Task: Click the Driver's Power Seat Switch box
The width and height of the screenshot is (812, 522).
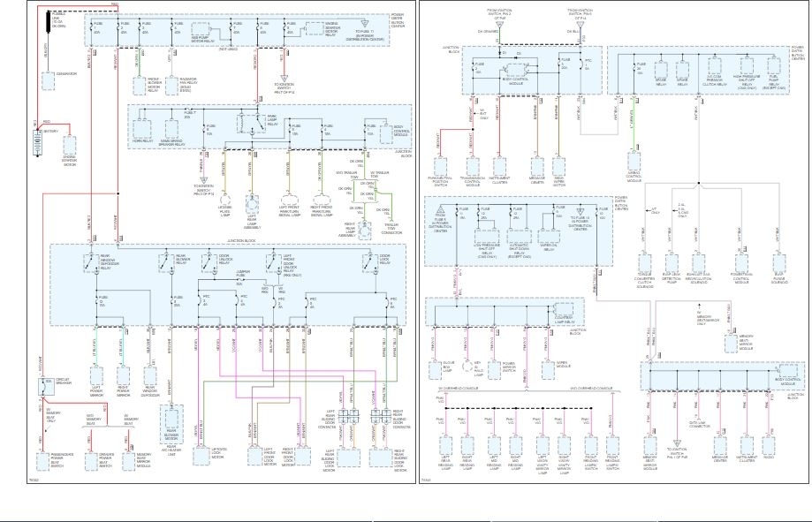Action: tap(91, 461)
